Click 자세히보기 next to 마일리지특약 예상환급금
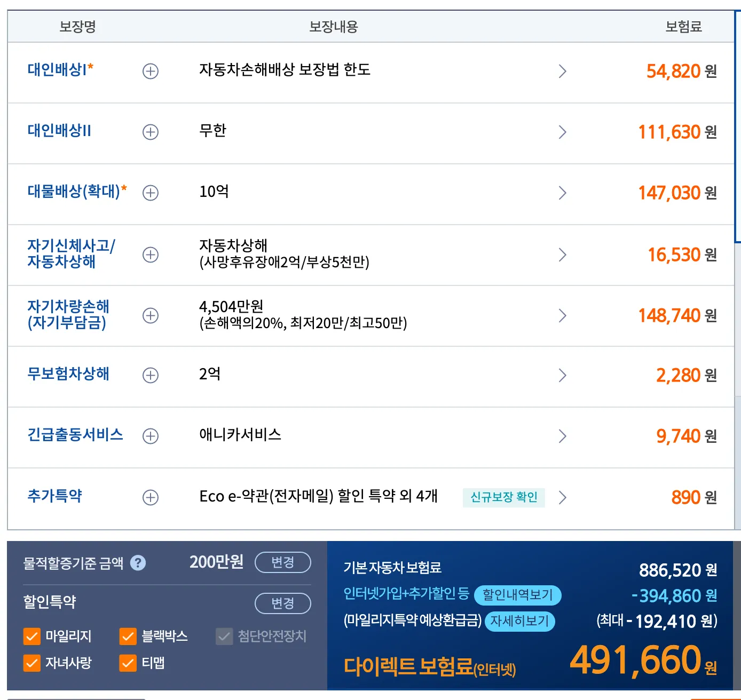The height and width of the screenshot is (700, 741). click(x=520, y=622)
